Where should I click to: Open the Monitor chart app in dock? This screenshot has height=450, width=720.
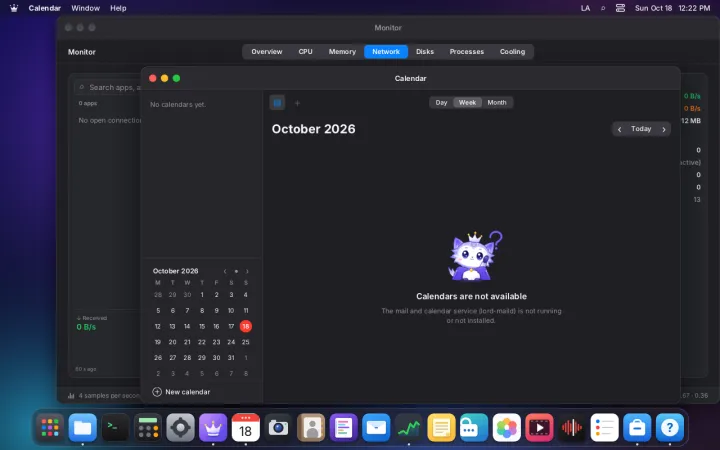click(409, 428)
